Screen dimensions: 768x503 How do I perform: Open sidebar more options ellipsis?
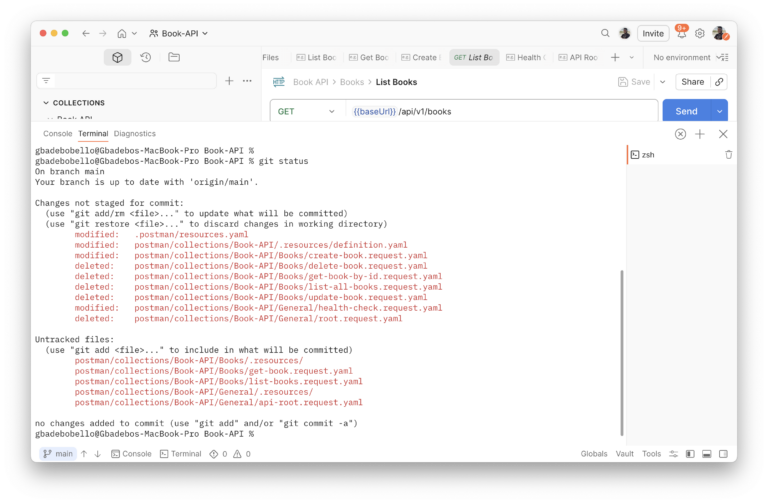(247, 81)
